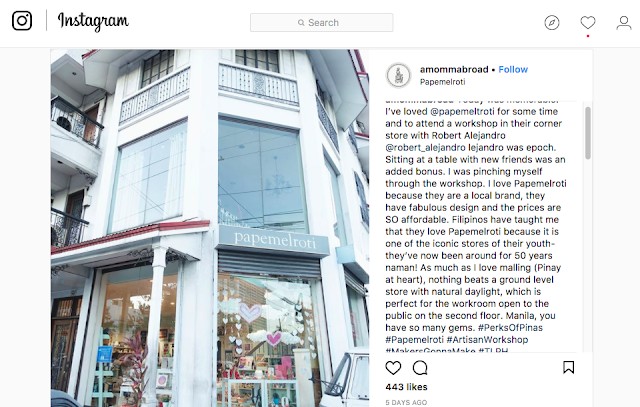
Task: Click the @papemeltroti mention in caption
Action: pos(462,111)
